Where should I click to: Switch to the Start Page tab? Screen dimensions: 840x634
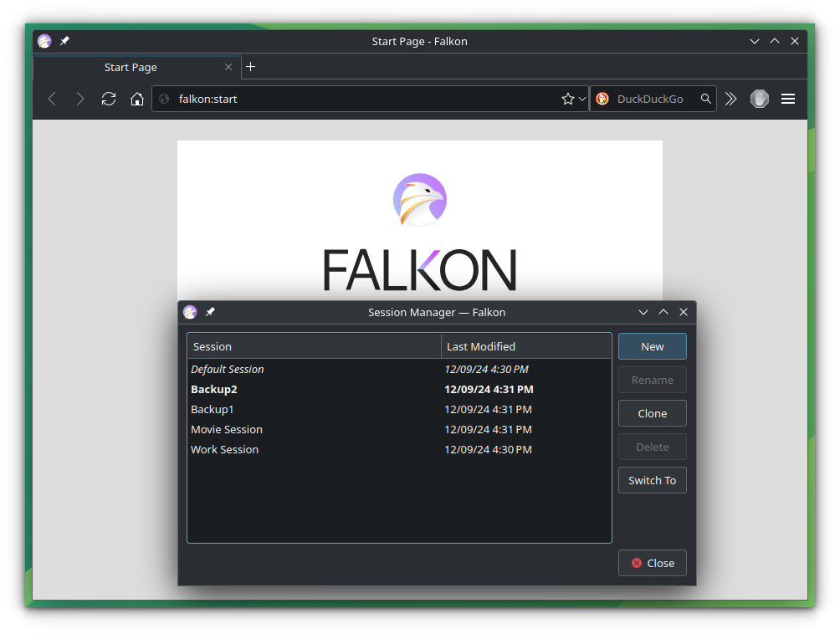pos(131,67)
